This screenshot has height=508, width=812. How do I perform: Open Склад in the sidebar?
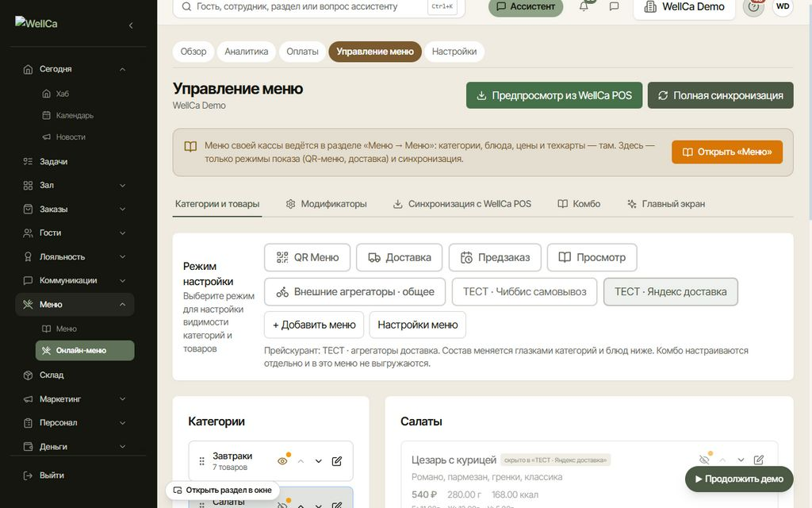[x=75, y=375]
